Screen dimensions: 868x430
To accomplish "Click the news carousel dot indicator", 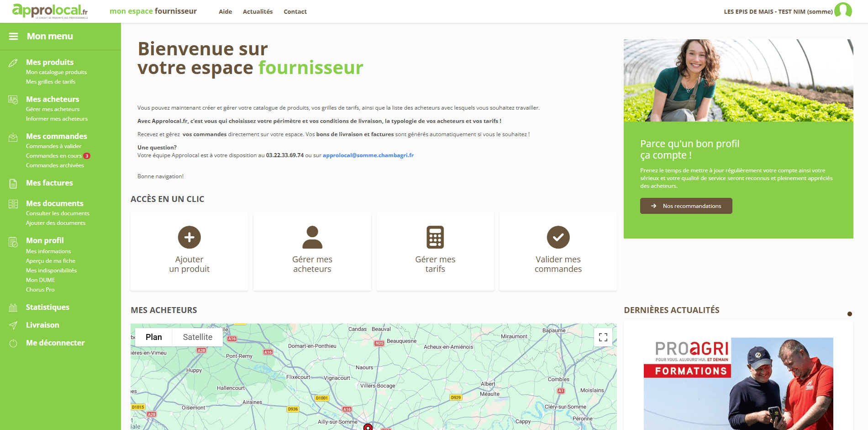I will pyautogui.click(x=849, y=314).
